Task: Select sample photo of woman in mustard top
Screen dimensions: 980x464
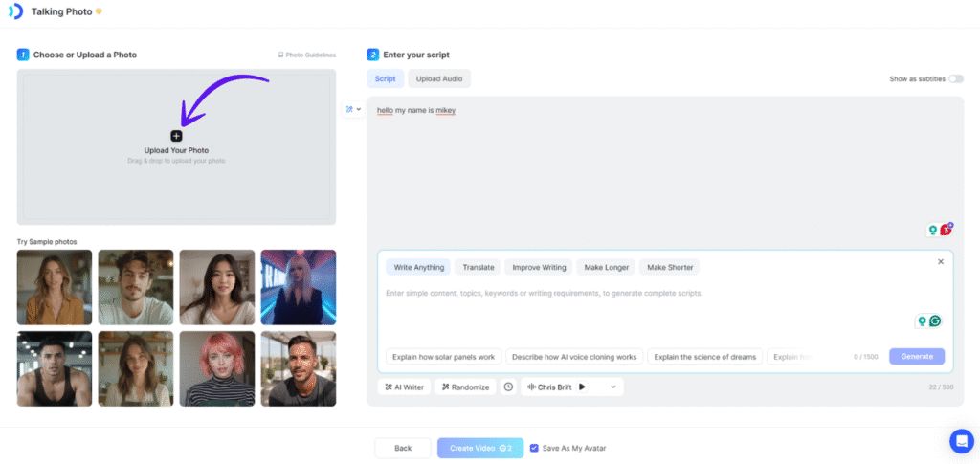Action: point(55,287)
